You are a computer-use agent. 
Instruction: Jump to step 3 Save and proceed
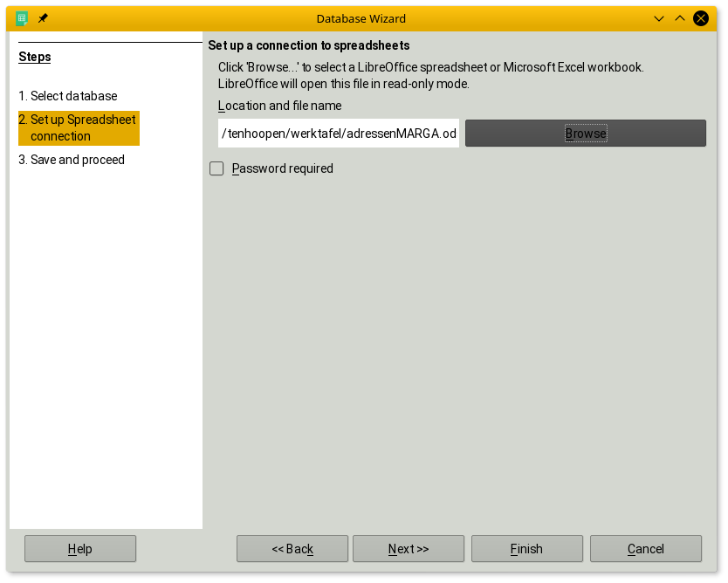click(72, 160)
